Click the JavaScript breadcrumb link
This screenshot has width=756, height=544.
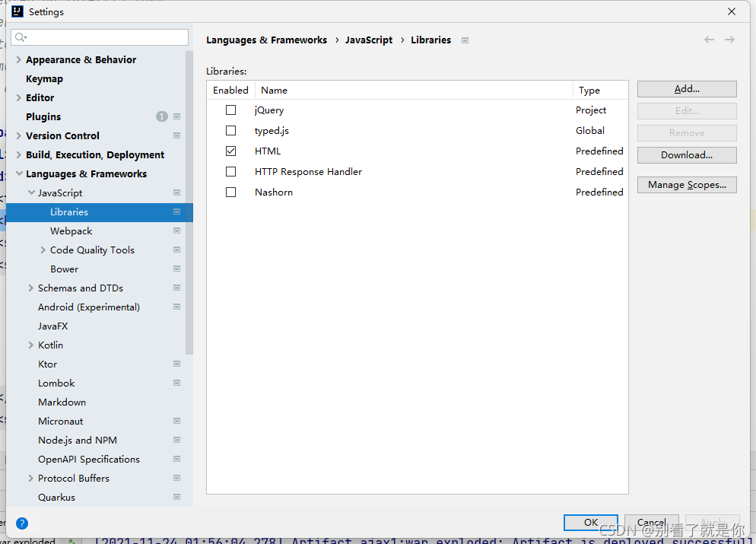click(x=369, y=40)
